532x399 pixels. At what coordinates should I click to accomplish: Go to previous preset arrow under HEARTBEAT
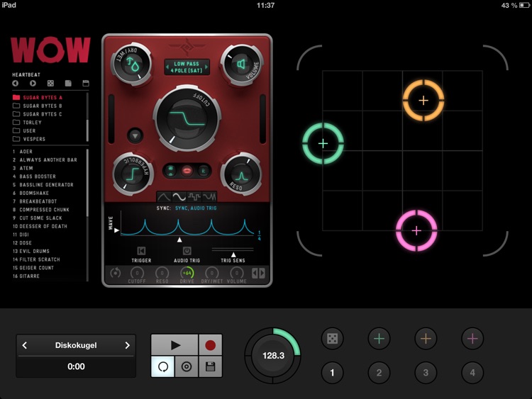(x=16, y=84)
